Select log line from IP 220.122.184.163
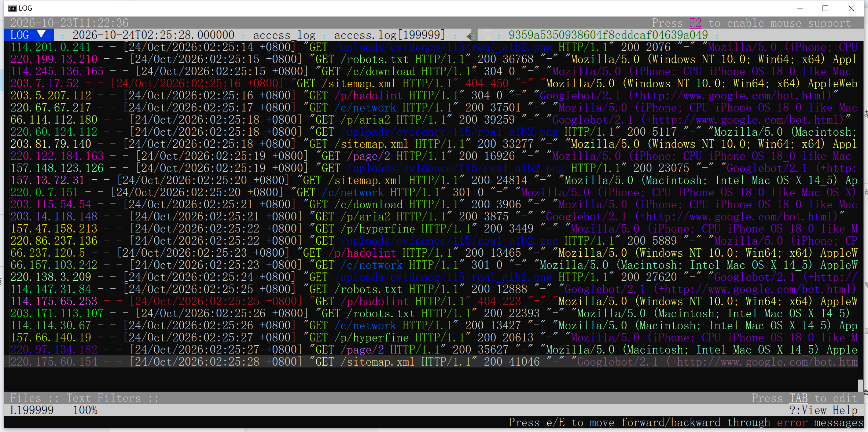 434,156
